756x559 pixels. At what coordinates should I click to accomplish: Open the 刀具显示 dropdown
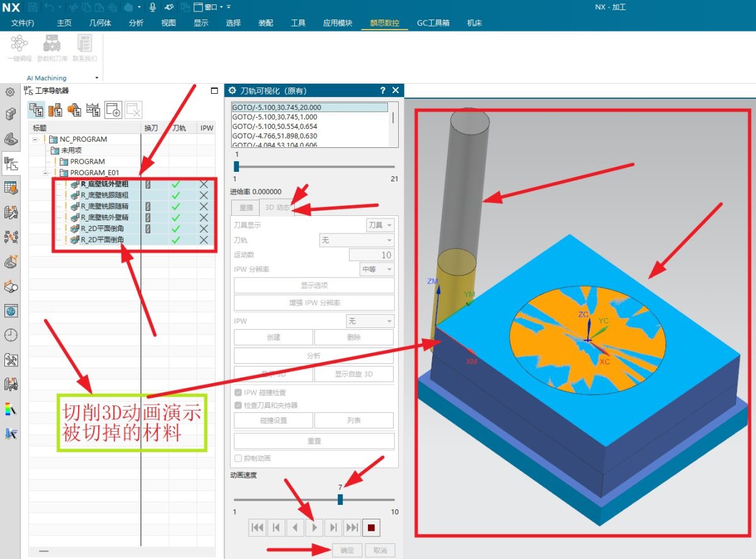[380, 225]
